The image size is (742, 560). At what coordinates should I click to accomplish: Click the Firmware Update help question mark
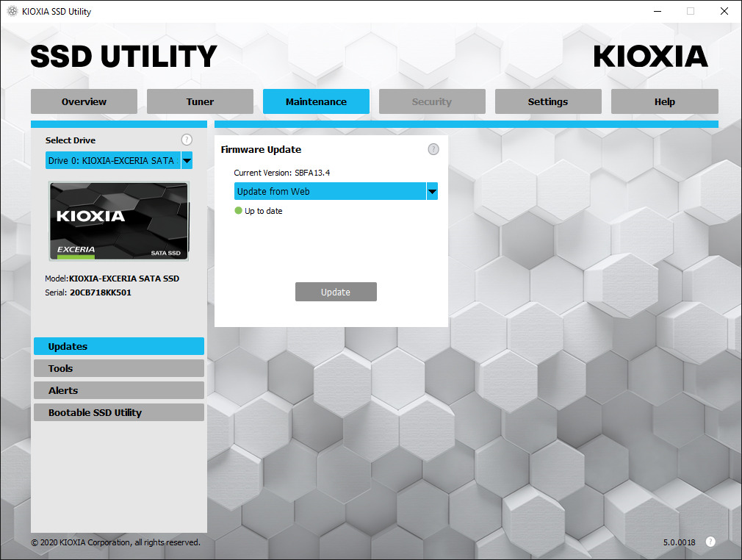(433, 149)
